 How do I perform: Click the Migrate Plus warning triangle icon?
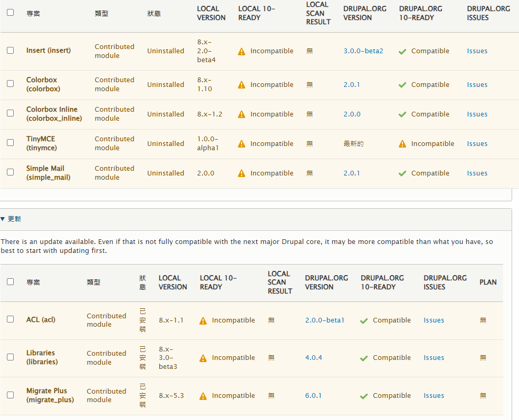(203, 396)
